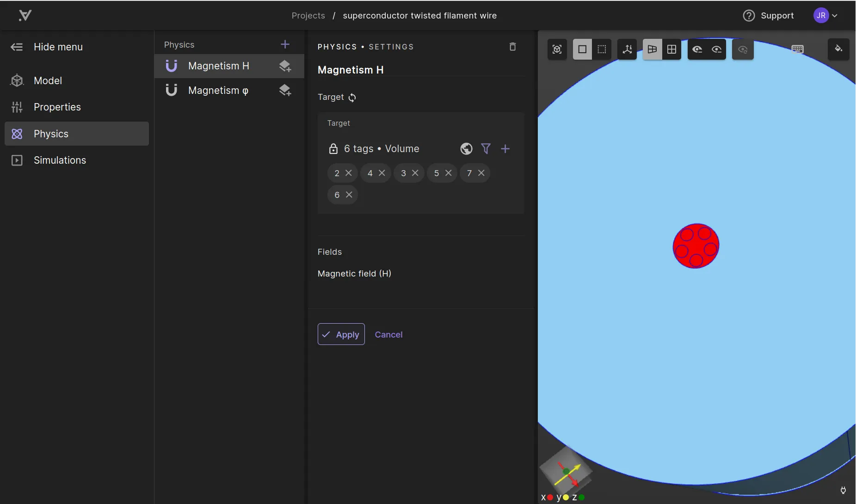Open the Simulations section

77,160
